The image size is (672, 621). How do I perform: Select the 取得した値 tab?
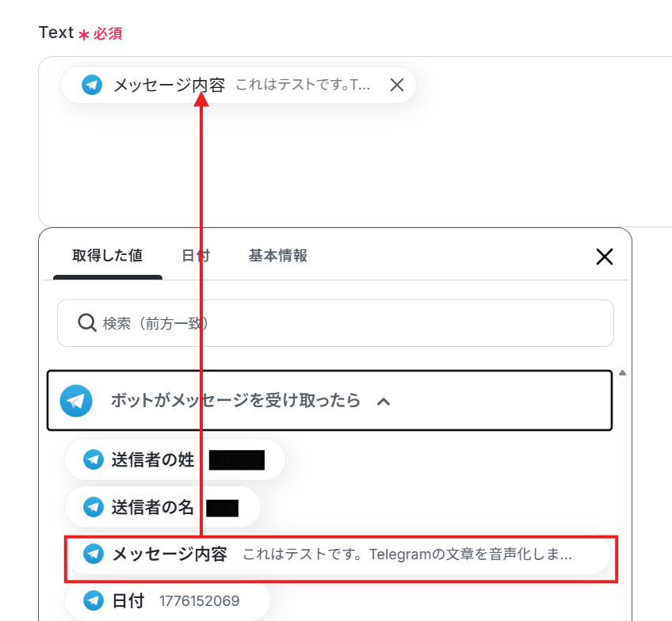107,256
